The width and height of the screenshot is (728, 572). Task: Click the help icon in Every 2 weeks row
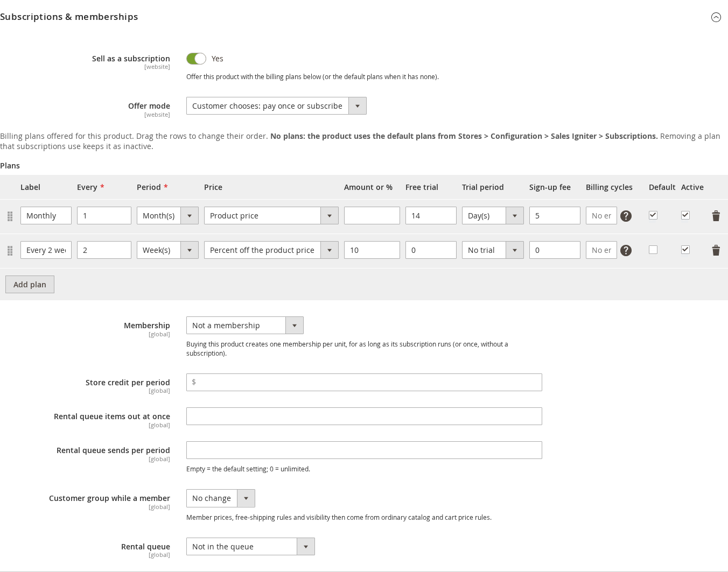(x=626, y=250)
